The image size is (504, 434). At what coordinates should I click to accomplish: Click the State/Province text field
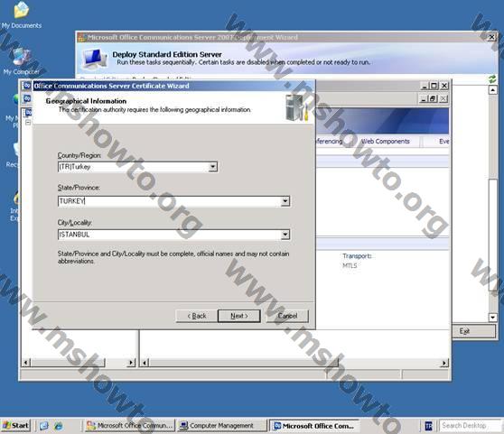[x=170, y=201]
